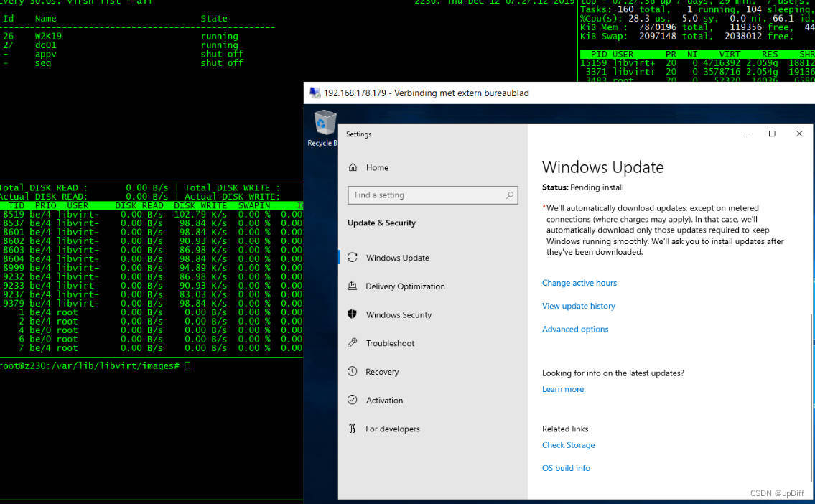Click TID 8999 row in iotop
815x504 pixels.
(152, 268)
